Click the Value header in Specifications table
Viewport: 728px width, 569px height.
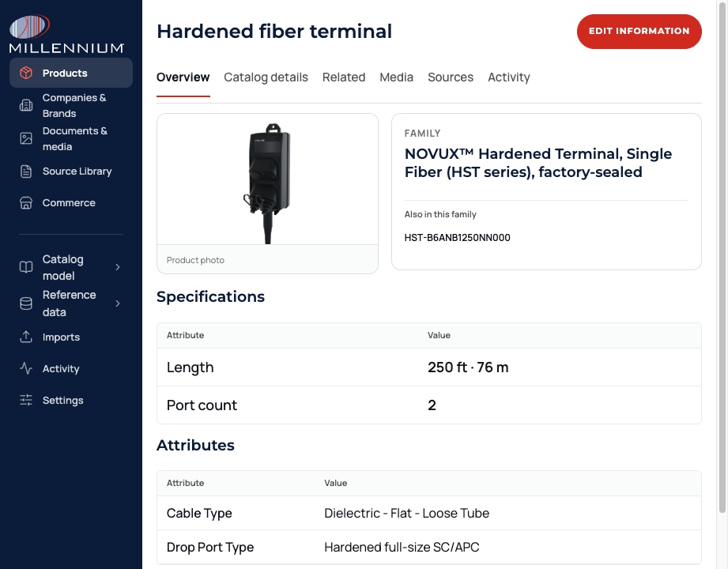(439, 335)
